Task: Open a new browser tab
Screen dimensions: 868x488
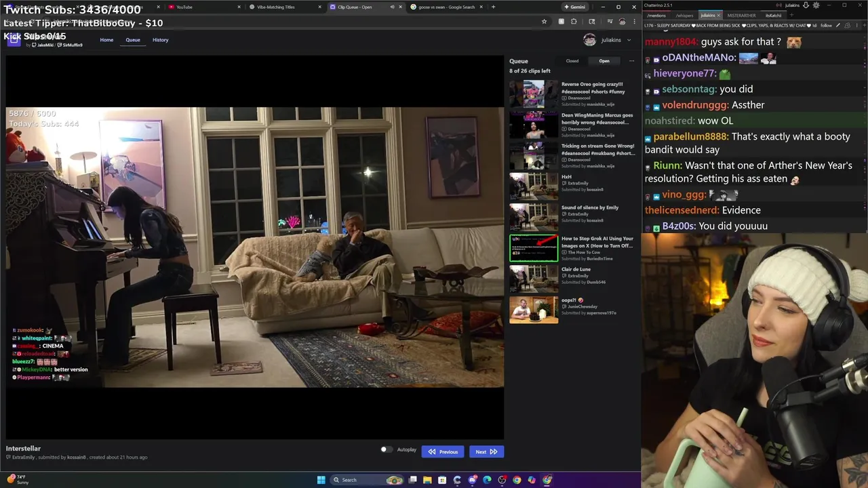Action: pyautogui.click(x=493, y=7)
